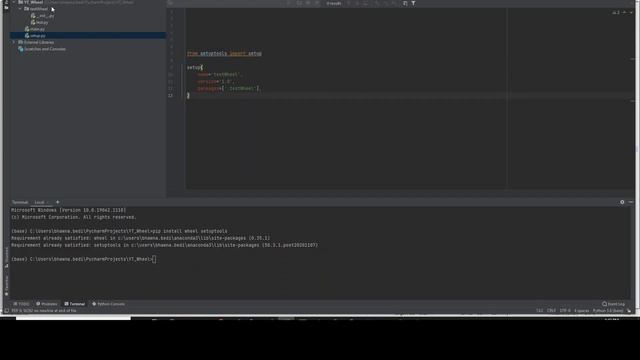This screenshot has width=640, height=360.
Task: Click the pip install command line in terminal
Action: (x=119, y=231)
